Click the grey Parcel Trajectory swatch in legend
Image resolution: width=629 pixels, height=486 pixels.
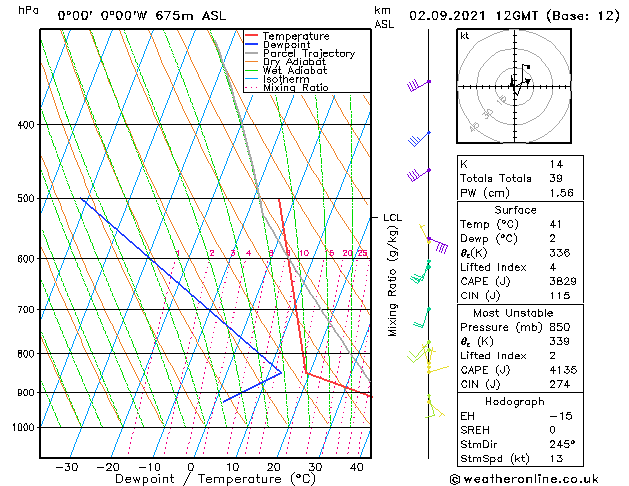coord(251,53)
